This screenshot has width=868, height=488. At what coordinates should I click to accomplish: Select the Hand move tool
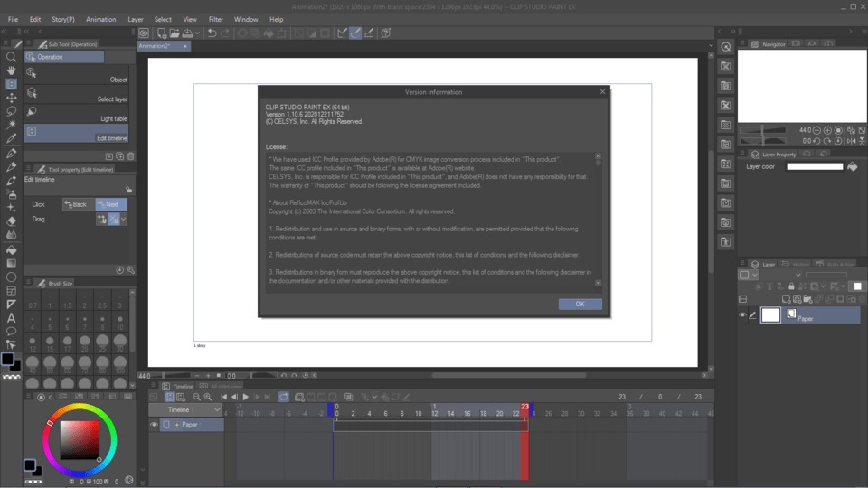[11, 70]
